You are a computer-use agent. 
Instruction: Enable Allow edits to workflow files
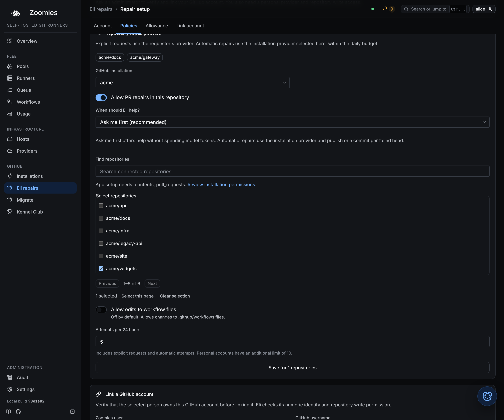101,310
